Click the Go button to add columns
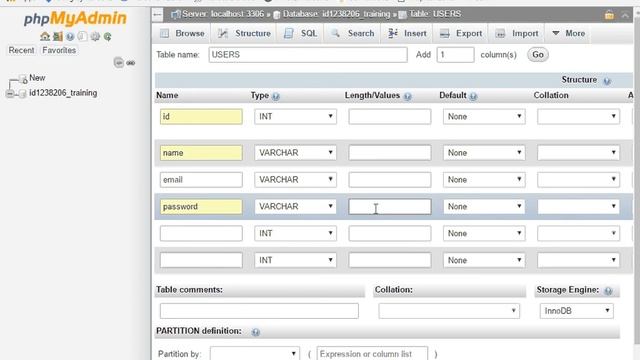 coord(538,55)
